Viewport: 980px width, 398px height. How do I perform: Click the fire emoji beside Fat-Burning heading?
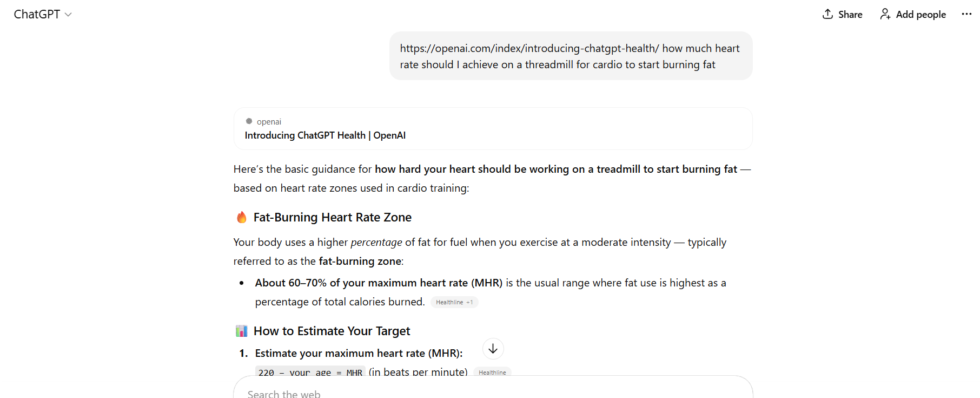coord(242,218)
